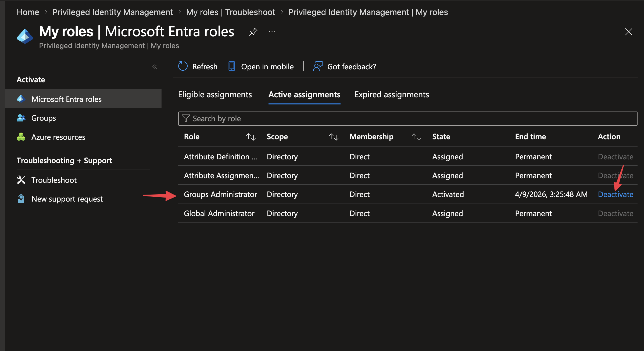Click the Scope column header
Image resolution: width=644 pixels, height=351 pixels.
pyautogui.click(x=277, y=137)
